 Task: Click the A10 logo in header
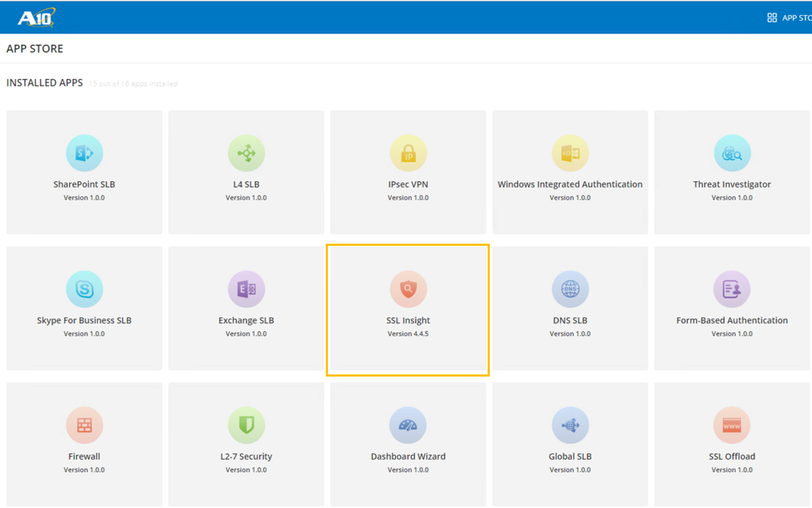point(36,18)
